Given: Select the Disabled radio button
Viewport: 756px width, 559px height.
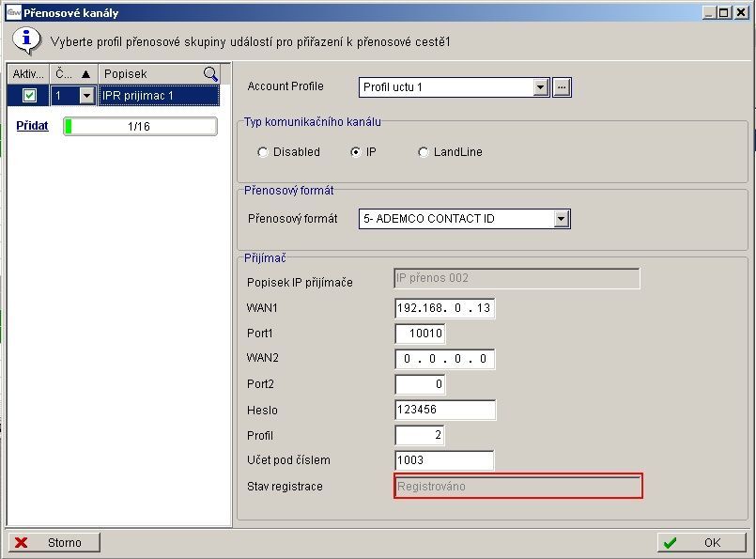Looking at the screenshot, I should pyautogui.click(x=263, y=152).
